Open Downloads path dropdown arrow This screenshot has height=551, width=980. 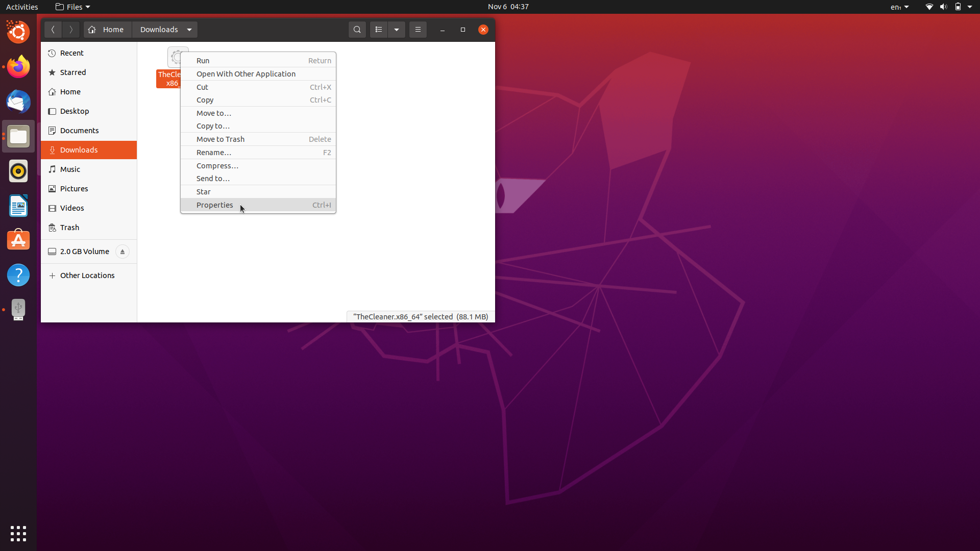tap(189, 30)
